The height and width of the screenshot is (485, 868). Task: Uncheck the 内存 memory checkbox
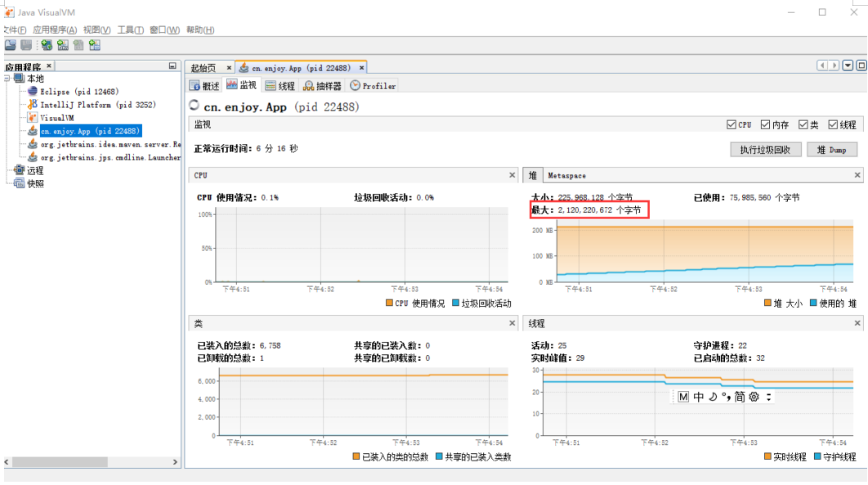tap(765, 125)
